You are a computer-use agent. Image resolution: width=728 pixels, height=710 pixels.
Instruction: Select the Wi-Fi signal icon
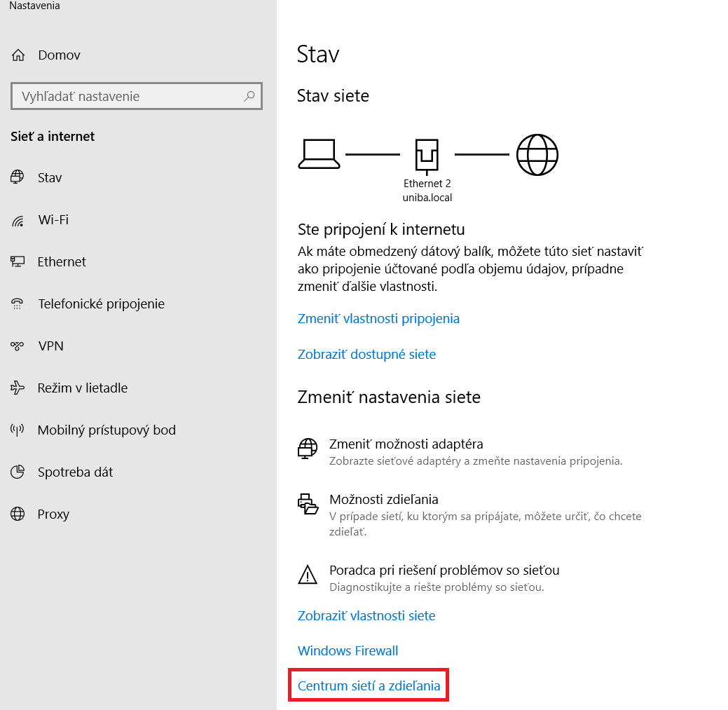click(18, 221)
